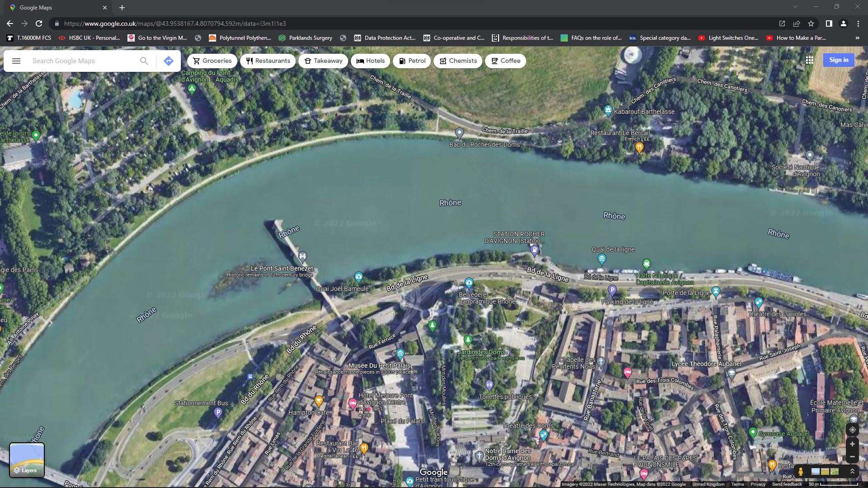
Task: Open the Bac du Rocher des Doms pin
Action: coord(459,133)
